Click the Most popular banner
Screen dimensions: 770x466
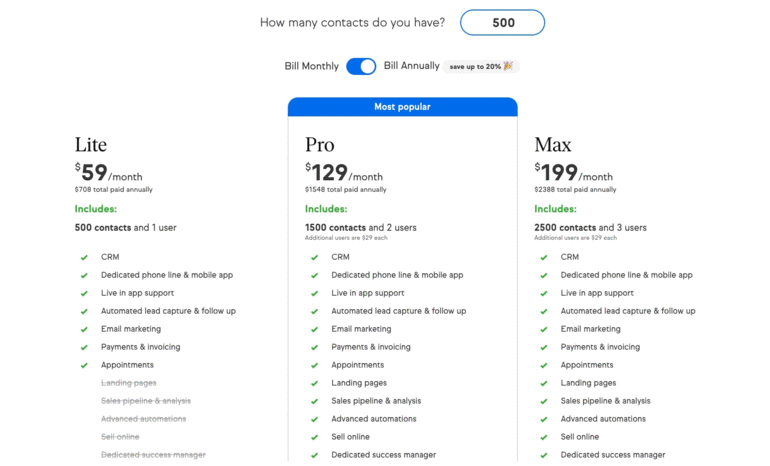point(403,107)
